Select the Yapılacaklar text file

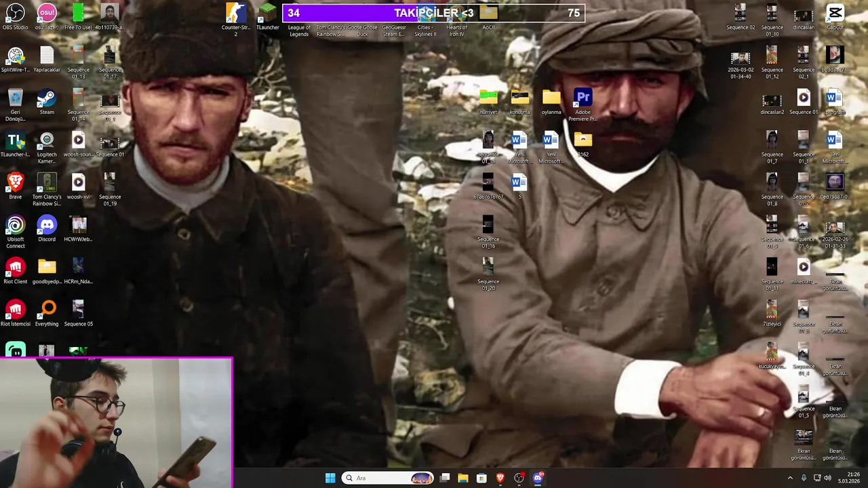[x=47, y=60]
